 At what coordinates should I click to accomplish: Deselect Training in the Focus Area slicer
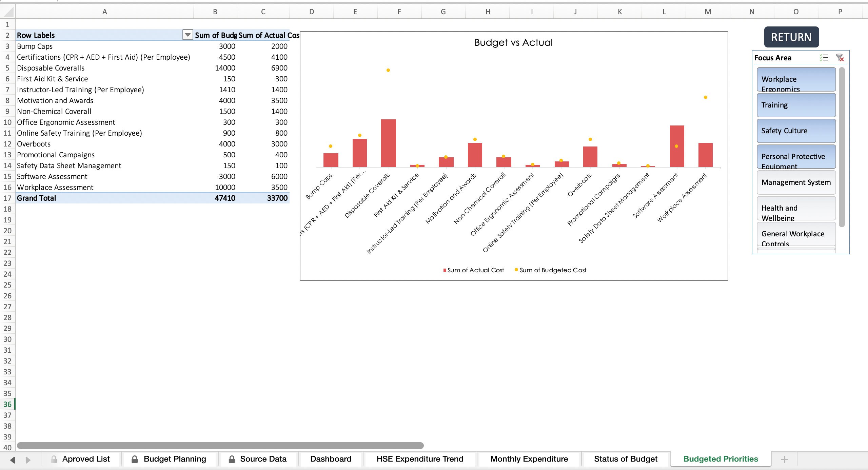point(796,105)
